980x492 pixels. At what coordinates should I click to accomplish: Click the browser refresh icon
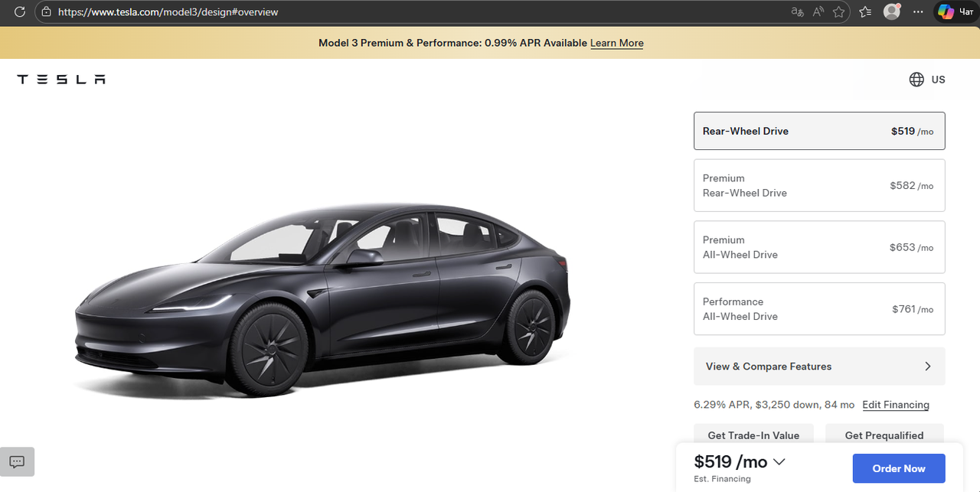point(20,11)
